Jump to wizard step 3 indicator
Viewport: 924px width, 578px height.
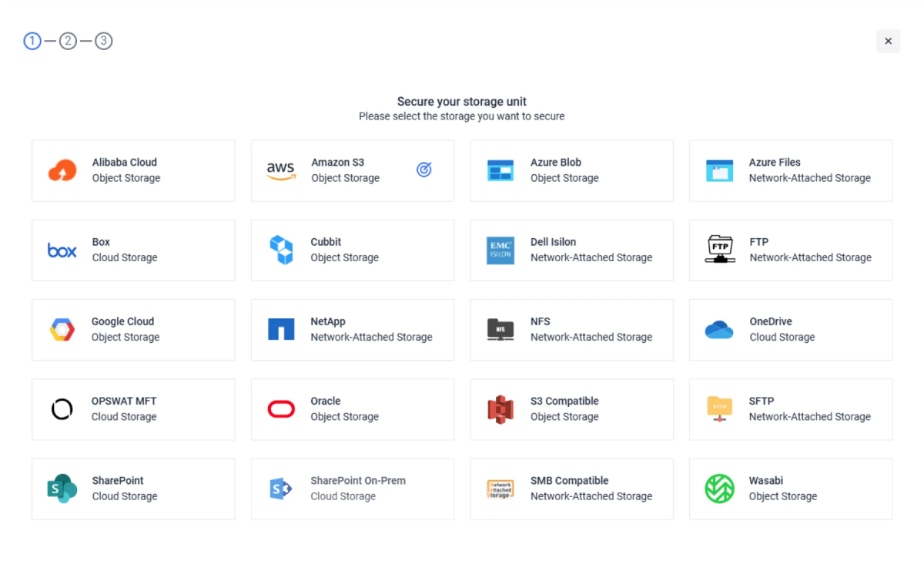point(104,41)
